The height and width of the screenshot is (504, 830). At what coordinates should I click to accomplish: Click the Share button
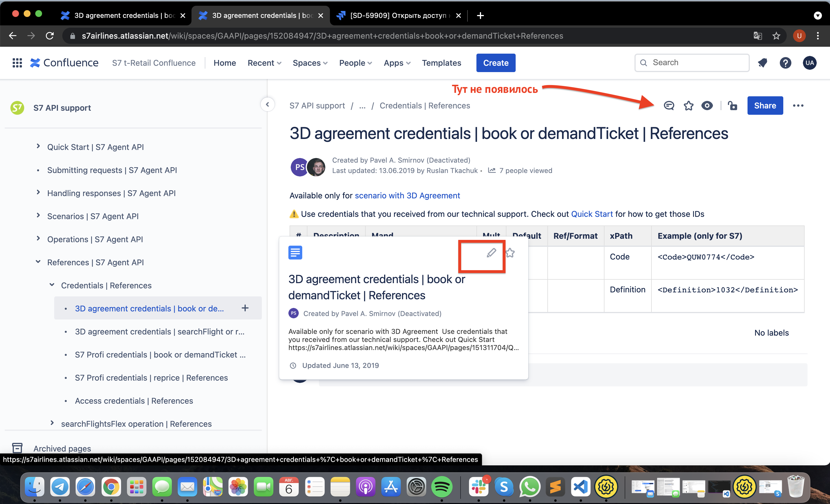[765, 106]
